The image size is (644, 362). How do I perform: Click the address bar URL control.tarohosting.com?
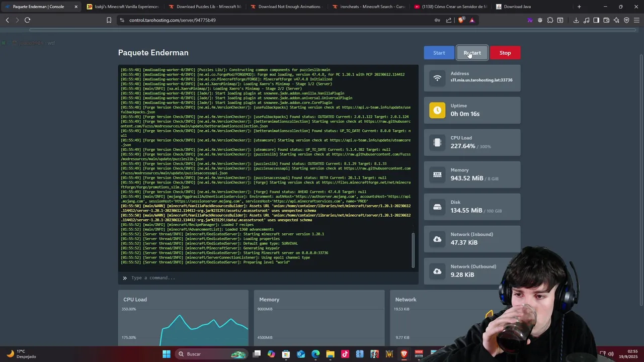(172, 20)
